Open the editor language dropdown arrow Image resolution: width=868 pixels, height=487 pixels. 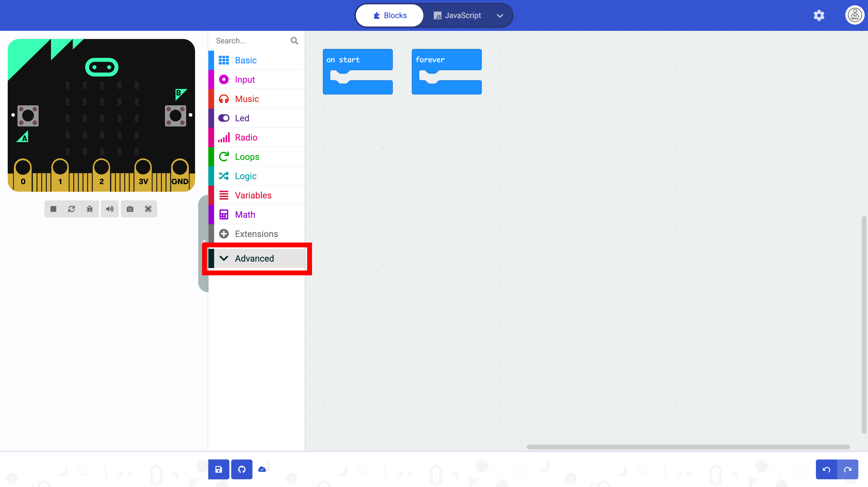(500, 15)
